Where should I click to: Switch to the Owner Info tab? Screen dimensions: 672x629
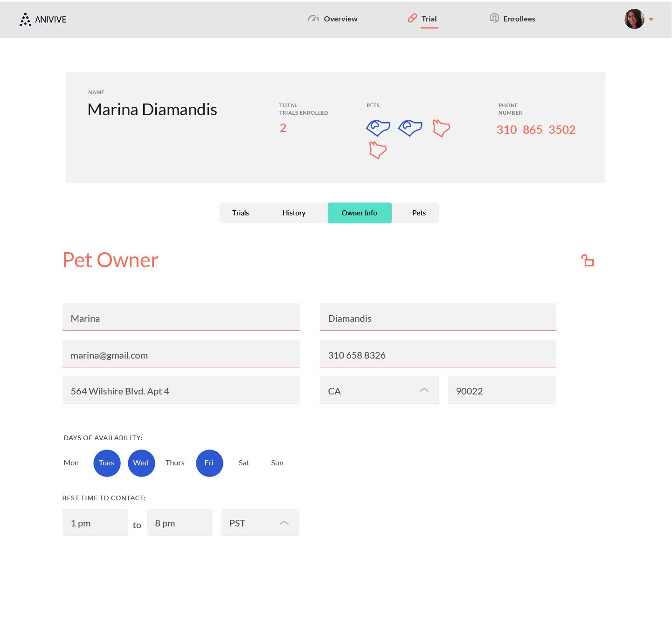pyautogui.click(x=360, y=213)
